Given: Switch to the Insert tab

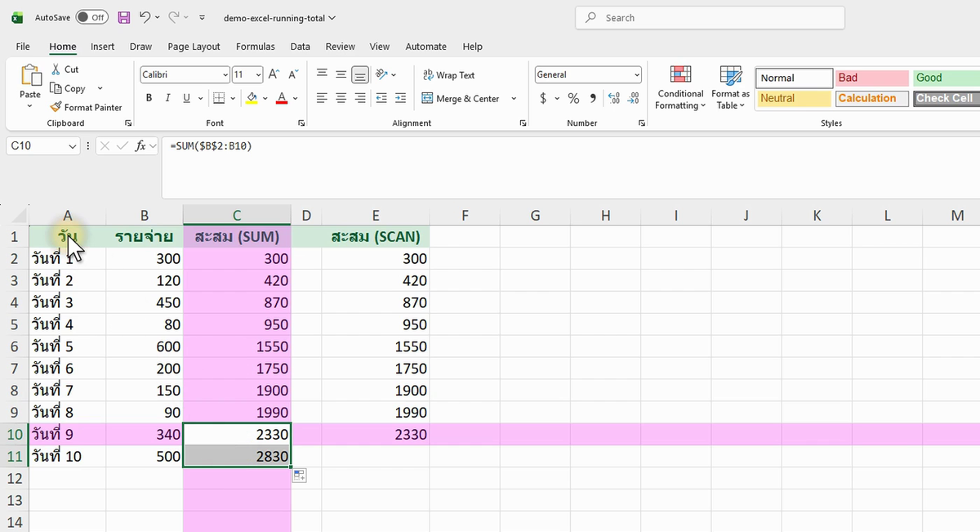Looking at the screenshot, I should (x=102, y=47).
